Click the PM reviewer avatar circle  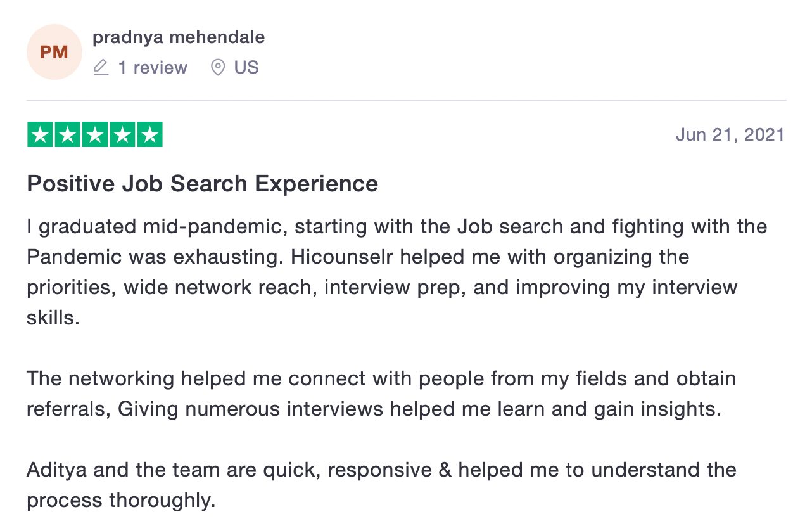click(54, 52)
